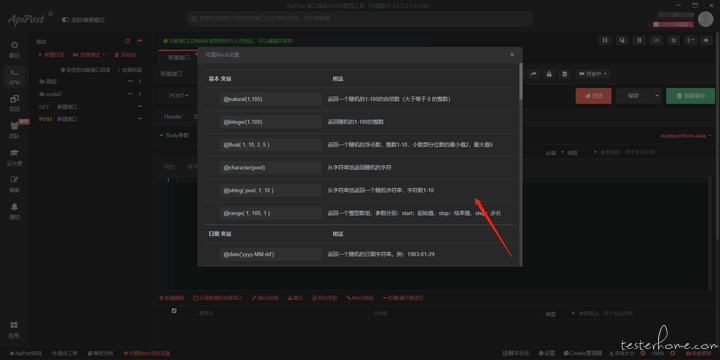
Task: Open the 开发中 status dropdown
Action: click(x=592, y=74)
